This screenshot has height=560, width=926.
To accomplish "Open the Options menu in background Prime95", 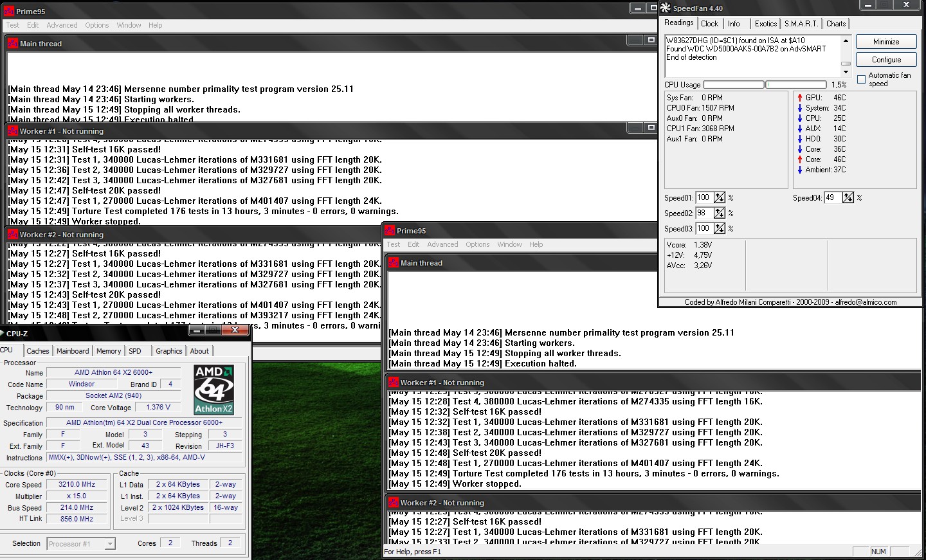I will tap(97, 25).
